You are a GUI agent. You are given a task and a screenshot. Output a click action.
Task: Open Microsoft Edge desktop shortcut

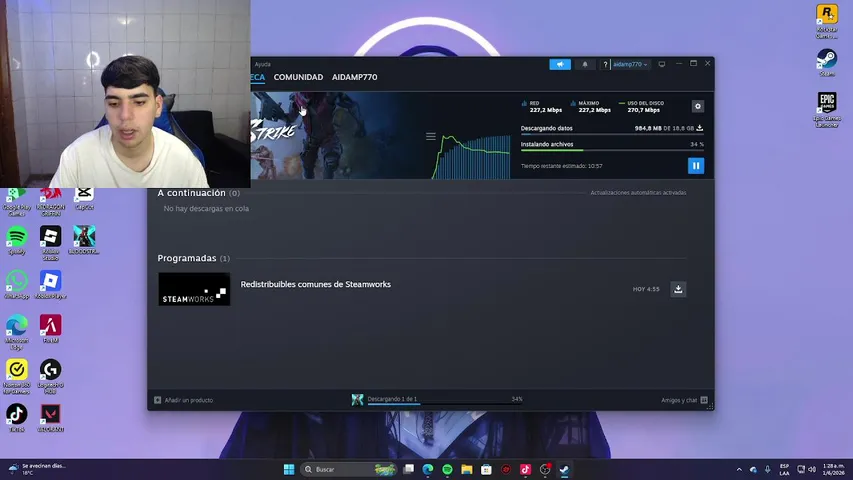pos(17,332)
